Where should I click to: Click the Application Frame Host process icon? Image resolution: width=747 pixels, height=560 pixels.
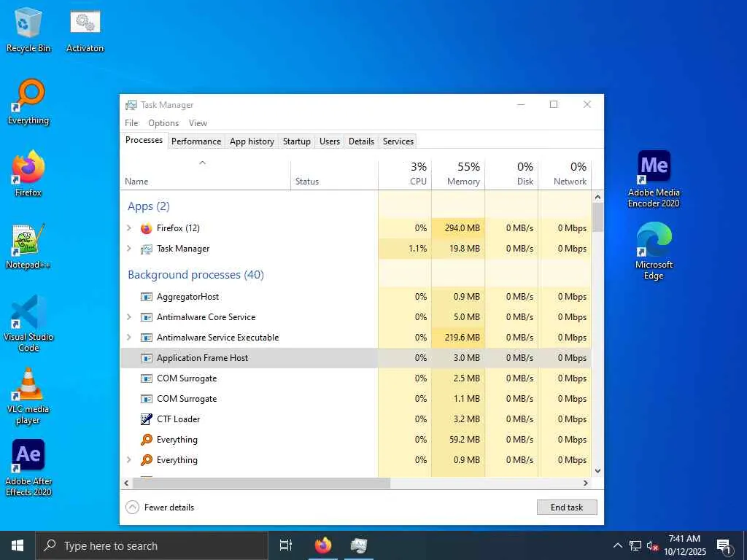tap(146, 358)
